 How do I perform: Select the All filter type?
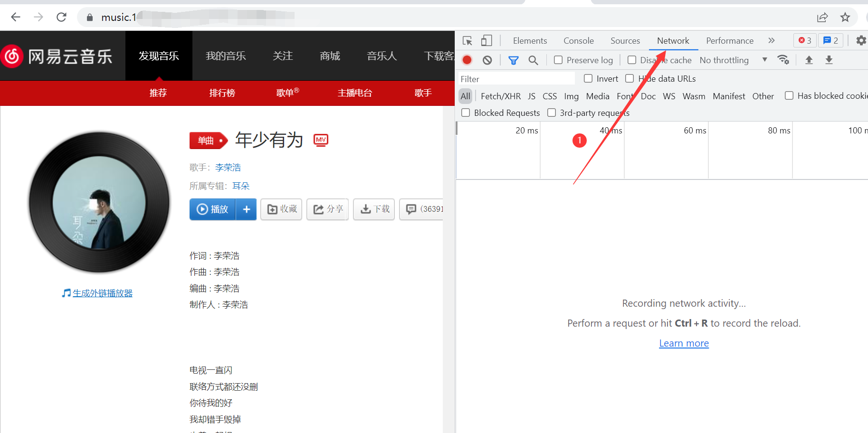pyautogui.click(x=466, y=96)
